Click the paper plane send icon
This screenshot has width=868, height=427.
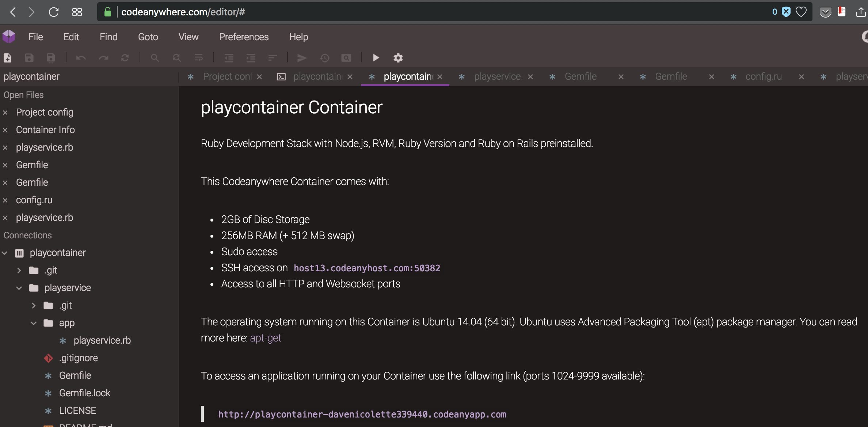pyautogui.click(x=302, y=58)
